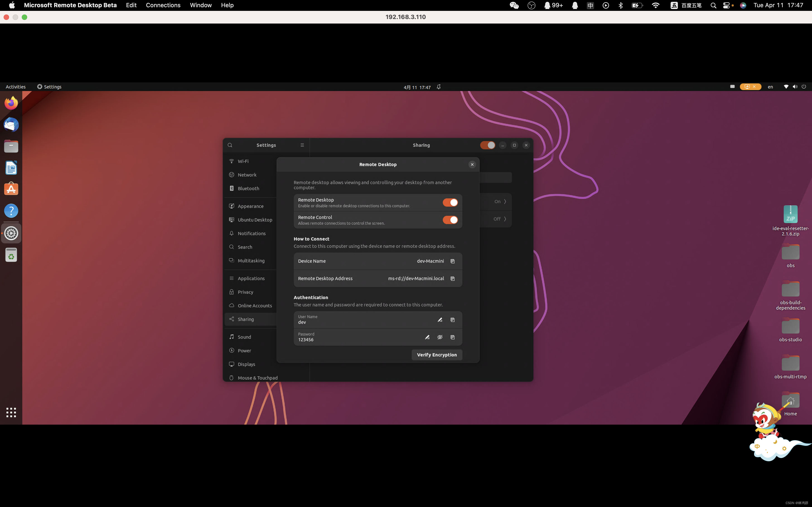Click the Verify Encryption button

[x=437, y=354]
